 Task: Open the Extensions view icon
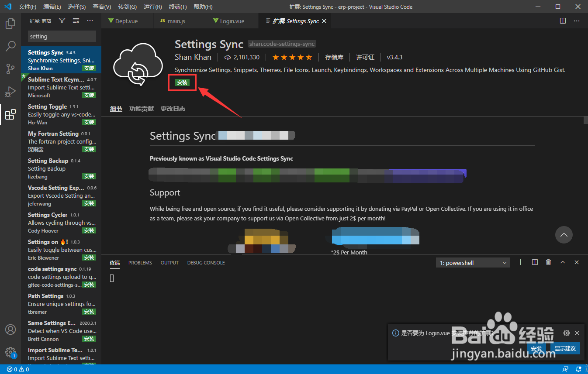tap(10, 114)
